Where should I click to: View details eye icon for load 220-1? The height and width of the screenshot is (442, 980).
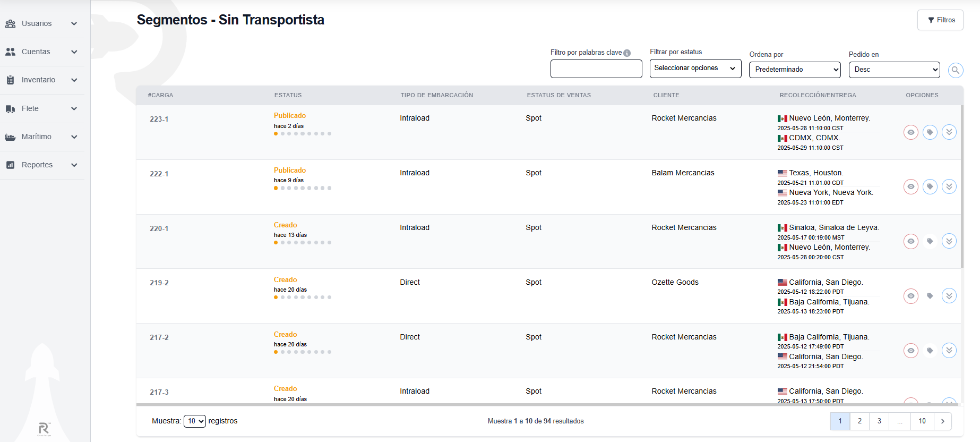click(911, 242)
